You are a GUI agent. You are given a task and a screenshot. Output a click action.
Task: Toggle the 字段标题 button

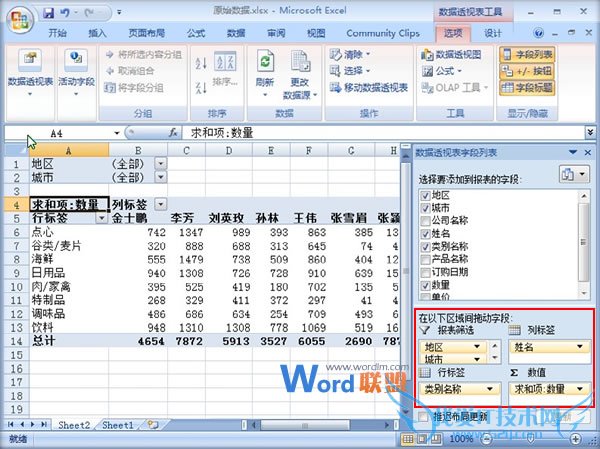point(527,88)
